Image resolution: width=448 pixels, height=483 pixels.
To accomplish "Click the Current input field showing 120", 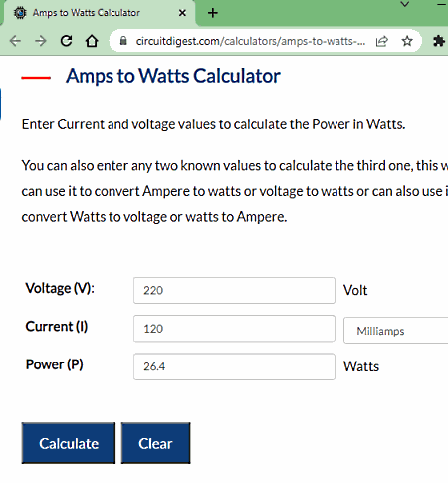I will click(234, 329).
